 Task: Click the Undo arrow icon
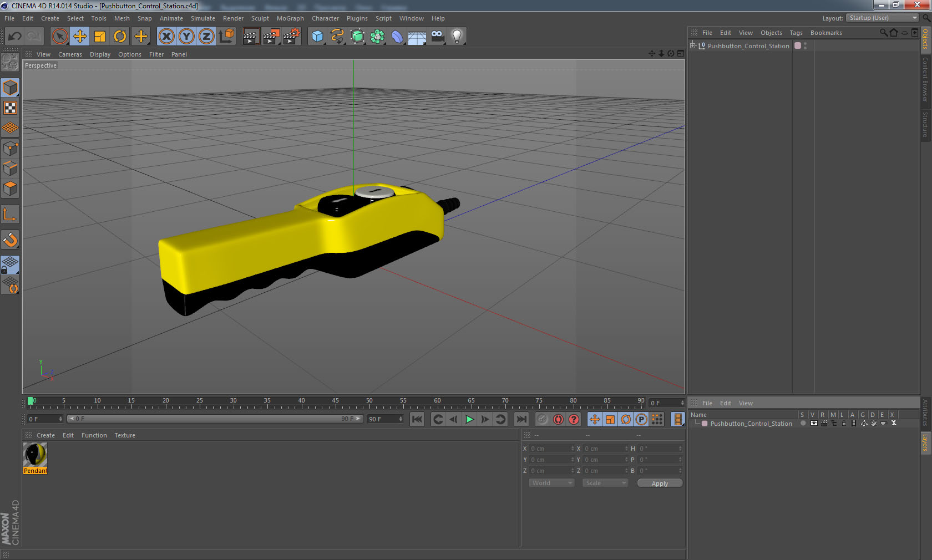[x=14, y=37]
